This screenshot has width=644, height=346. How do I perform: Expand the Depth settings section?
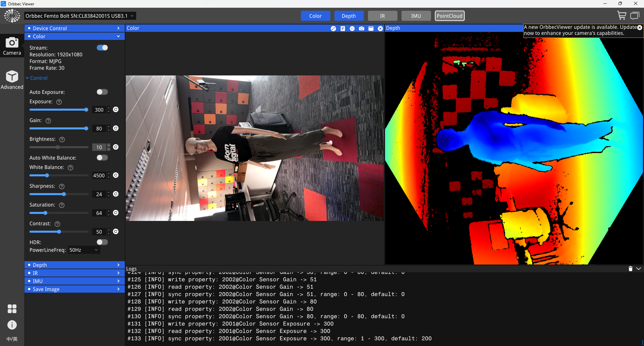74,265
